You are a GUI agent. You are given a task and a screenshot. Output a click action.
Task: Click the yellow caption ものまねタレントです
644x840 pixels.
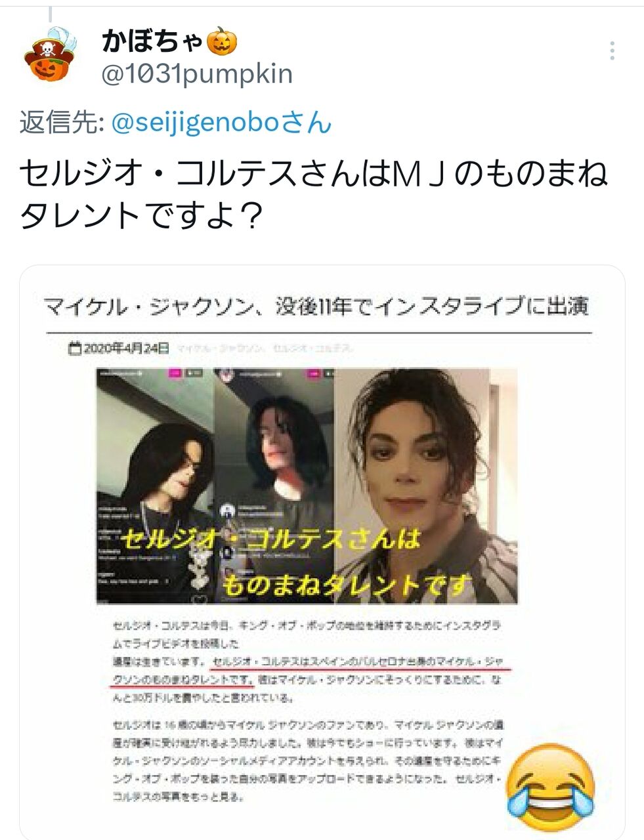(347, 583)
